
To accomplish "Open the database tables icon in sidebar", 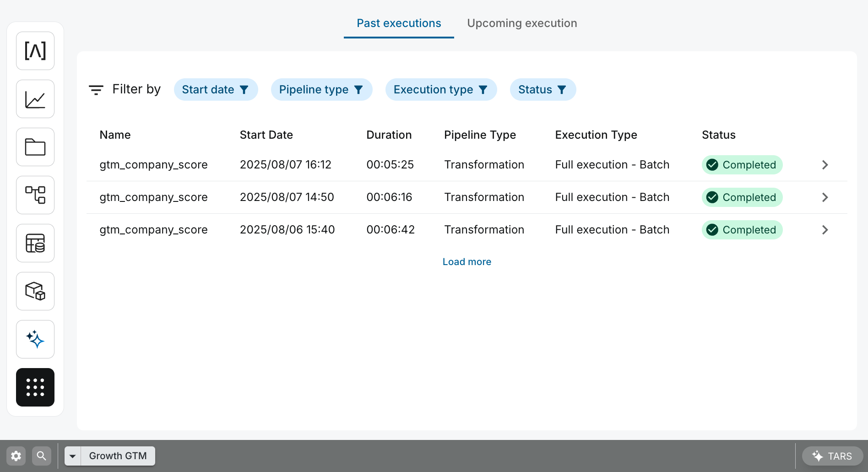I will click(x=35, y=243).
